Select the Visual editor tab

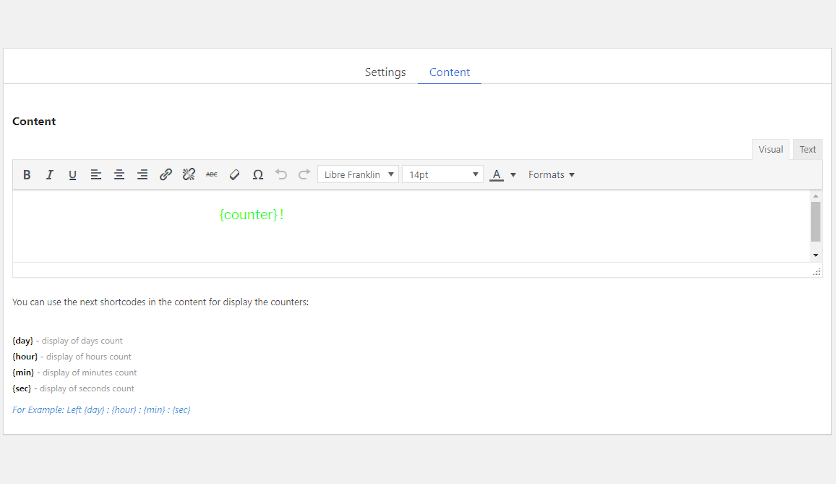[x=770, y=149]
